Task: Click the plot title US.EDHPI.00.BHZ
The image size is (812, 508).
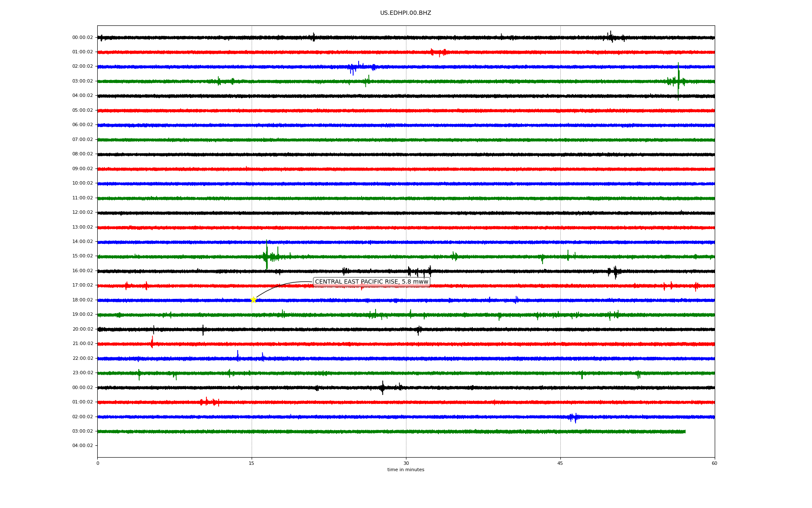Action: (x=406, y=13)
